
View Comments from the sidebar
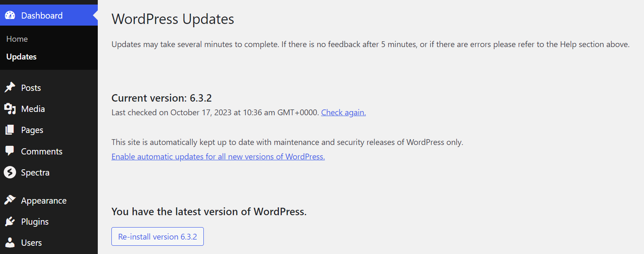[x=42, y=151]
